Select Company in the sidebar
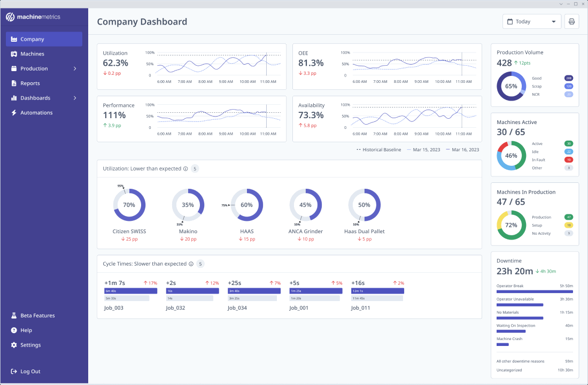Viewport: 588px width, 385px height. [44, 39]
